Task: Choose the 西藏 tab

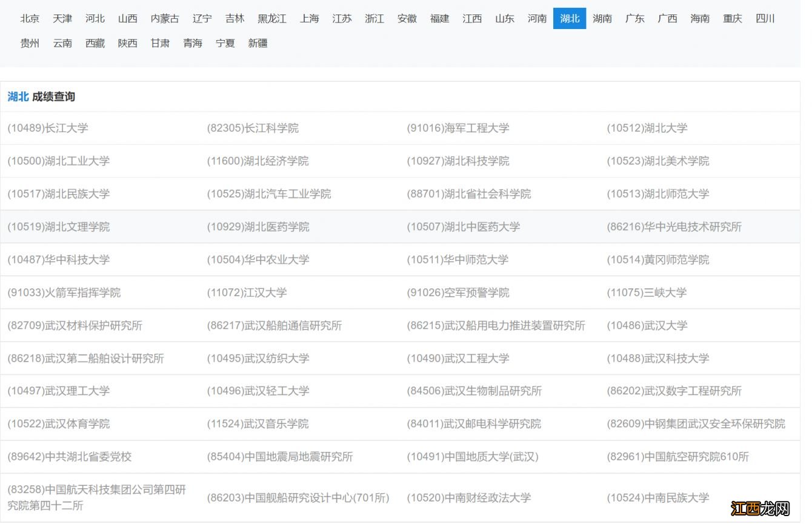Action: tap(95, 43)
